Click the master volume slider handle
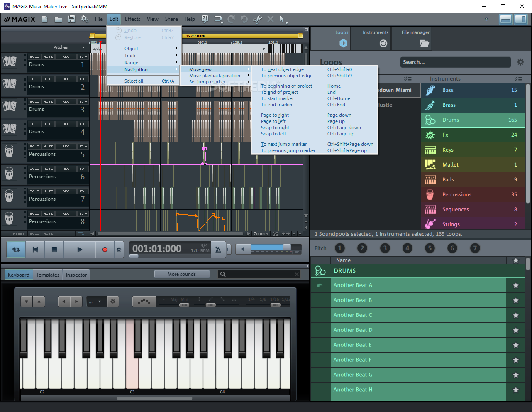Viewport: 532px width, 412px height. 287,248
